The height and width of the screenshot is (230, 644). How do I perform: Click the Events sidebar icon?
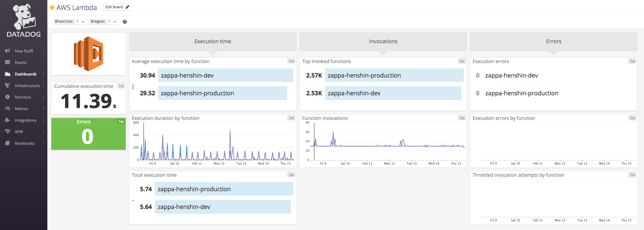coord(8,62)
